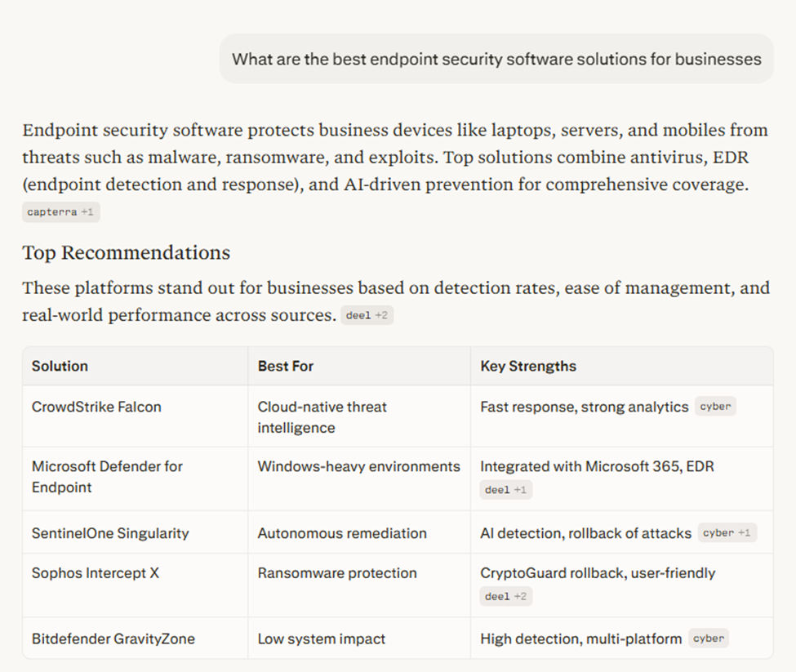Click "Bitdefender GravityZone" in the table
The height and width of the screenshot is (672, 796).
pos(115,639)
